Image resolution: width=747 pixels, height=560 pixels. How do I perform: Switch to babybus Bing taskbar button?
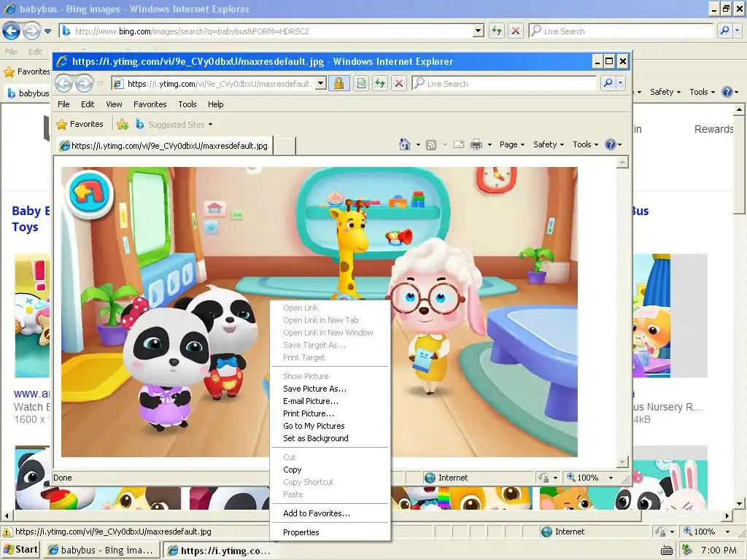(101, 550)
